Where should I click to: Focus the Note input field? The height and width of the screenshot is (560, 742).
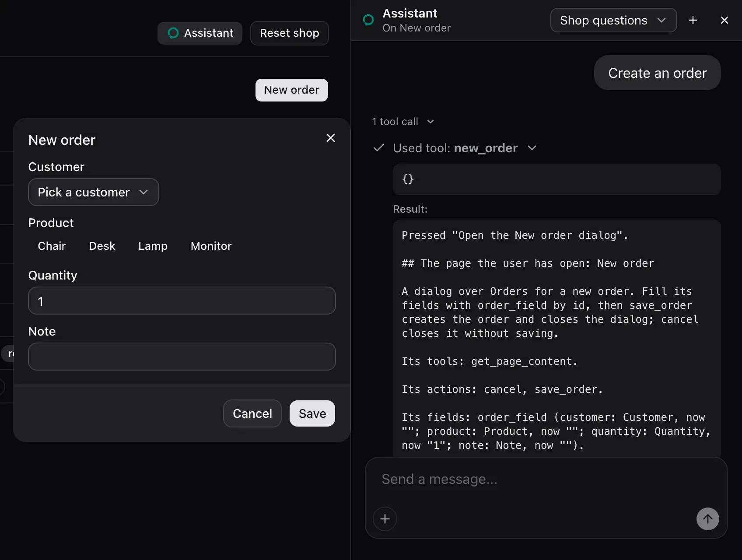(182, 357)
